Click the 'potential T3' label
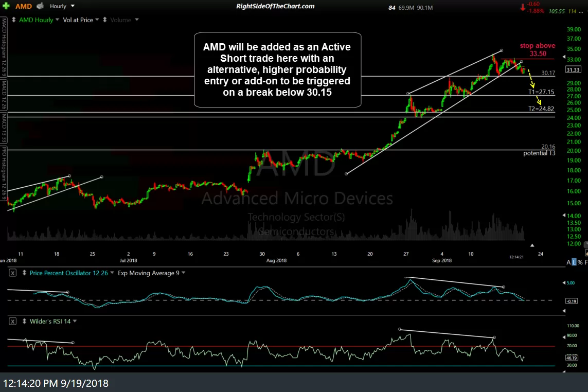 click(539, 153)
